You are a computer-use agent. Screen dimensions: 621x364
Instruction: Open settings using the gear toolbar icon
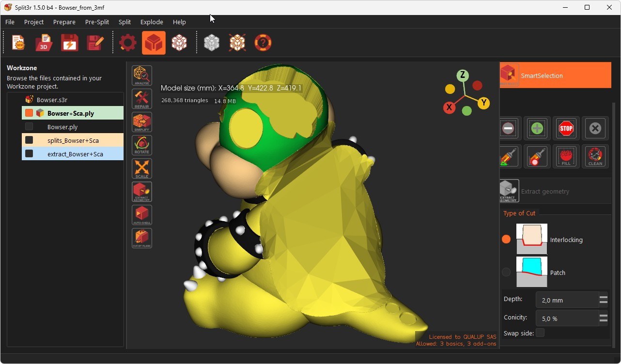pos(128,43)
